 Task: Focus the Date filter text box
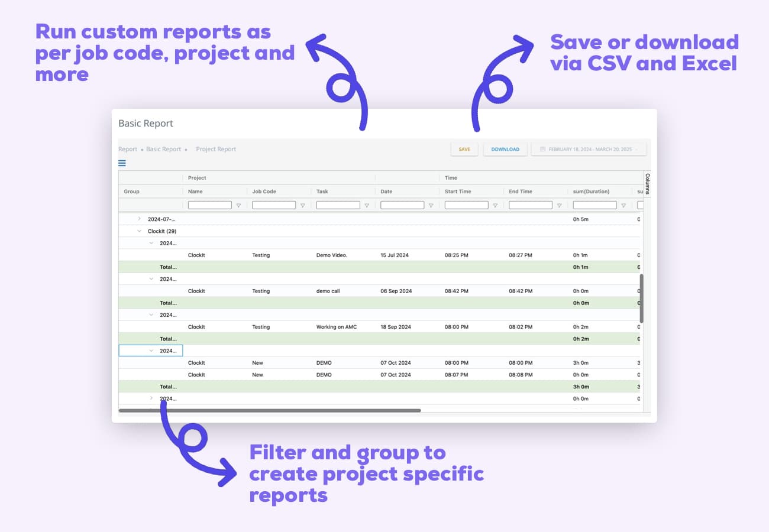[x=402, y=205]
